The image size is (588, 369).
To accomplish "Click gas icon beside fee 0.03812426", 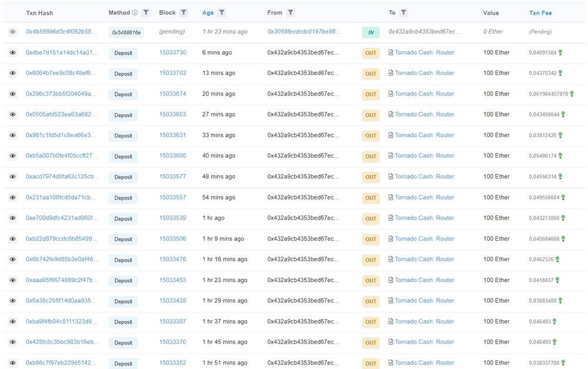I will click(560, 135).
